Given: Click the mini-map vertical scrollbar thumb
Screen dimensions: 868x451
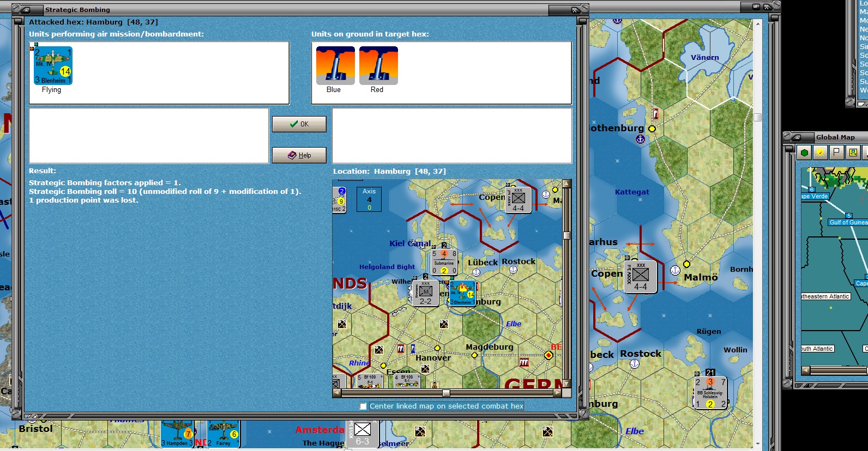Looking at the screenshot, I should click(567, 235).
